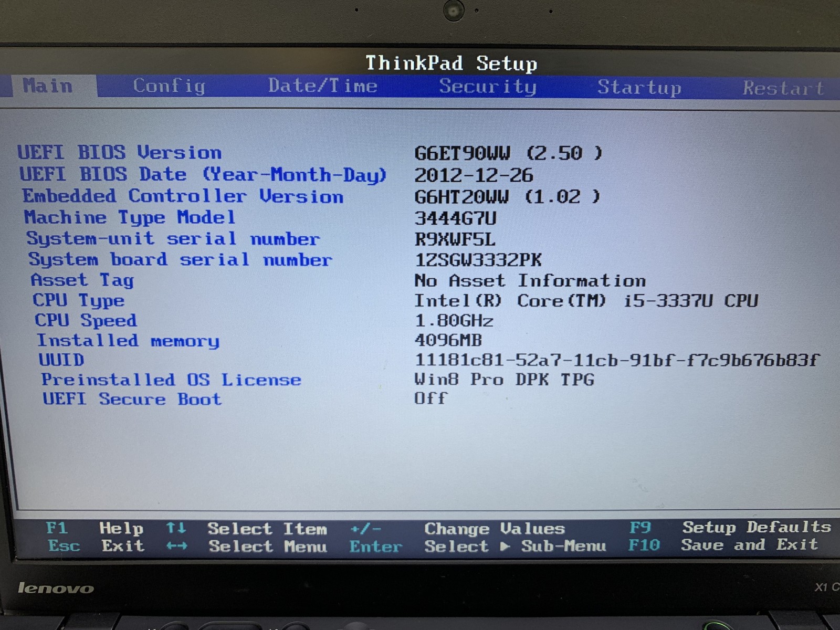Click the F1 key hint
Image resolution: width=840 pixels, height=630 pixels.
(56, 528)
